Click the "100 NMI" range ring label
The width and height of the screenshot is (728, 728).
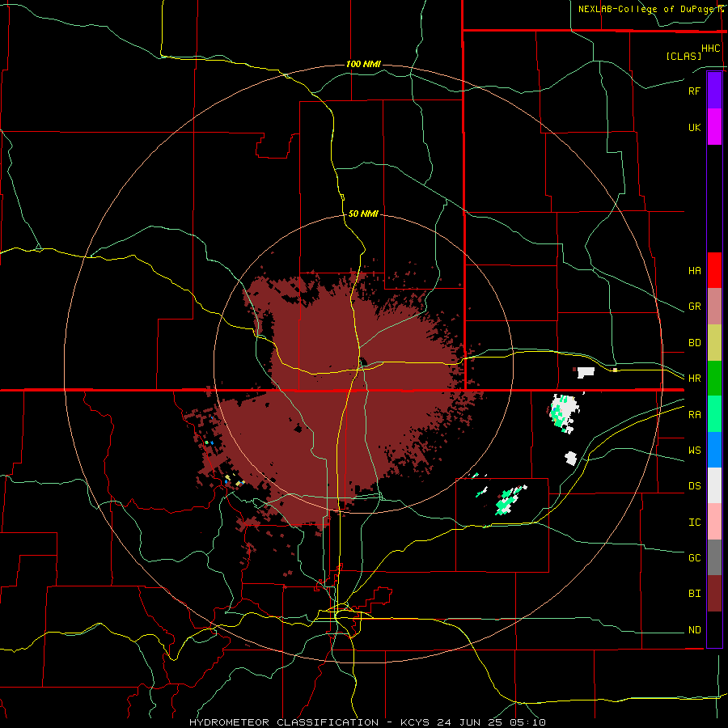pos(363,64)
